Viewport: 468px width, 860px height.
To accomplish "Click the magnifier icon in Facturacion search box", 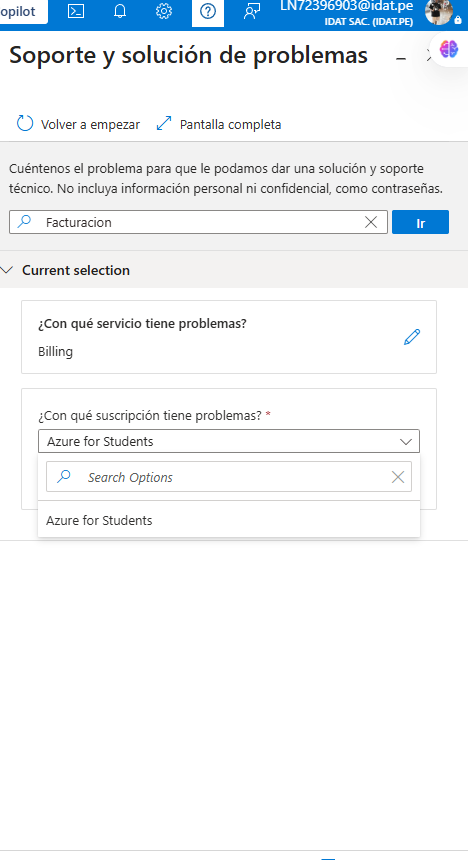I will pyautogui.click(x=24, y=222).
